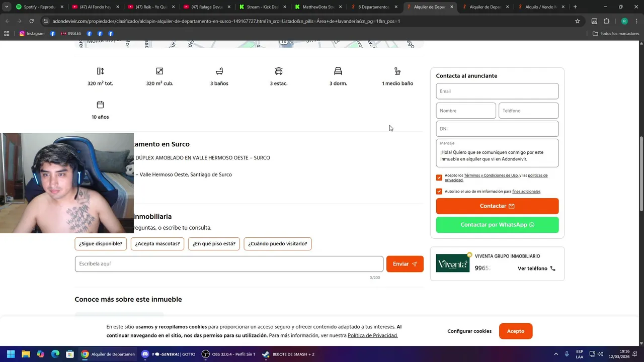Click the orange Contactar button

(497, 206)
